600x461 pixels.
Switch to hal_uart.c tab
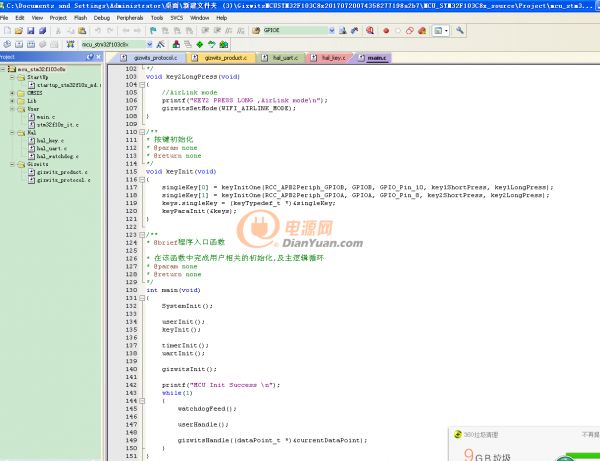point(281,58)
